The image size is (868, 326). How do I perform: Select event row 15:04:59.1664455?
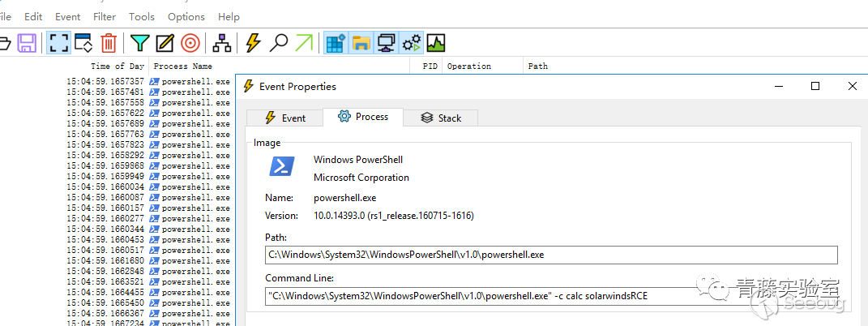(148, 292)
